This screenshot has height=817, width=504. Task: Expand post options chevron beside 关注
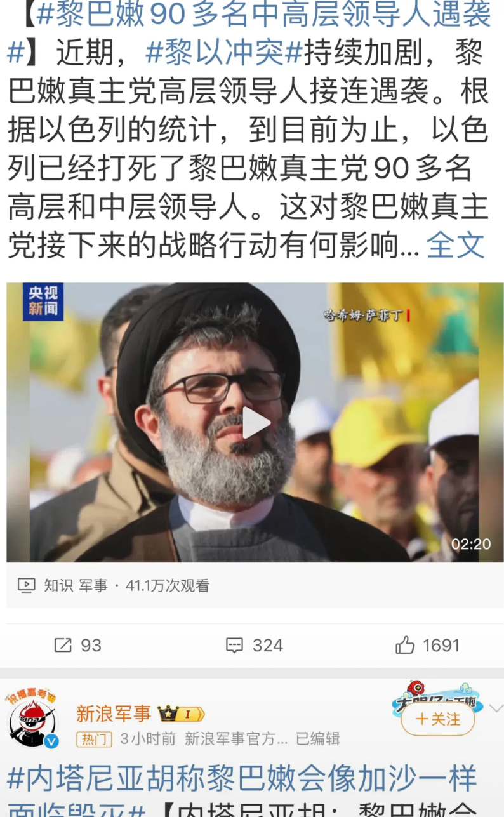[496, 708]
